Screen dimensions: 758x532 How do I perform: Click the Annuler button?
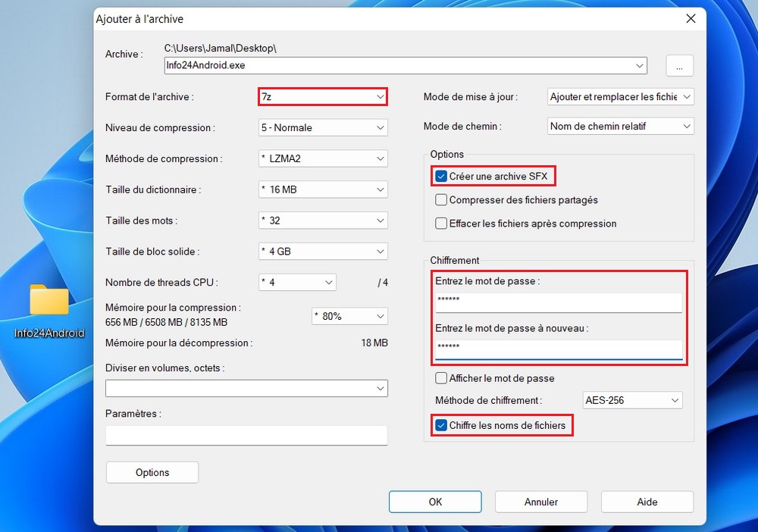pyautogui.click(x=541, y=502)
